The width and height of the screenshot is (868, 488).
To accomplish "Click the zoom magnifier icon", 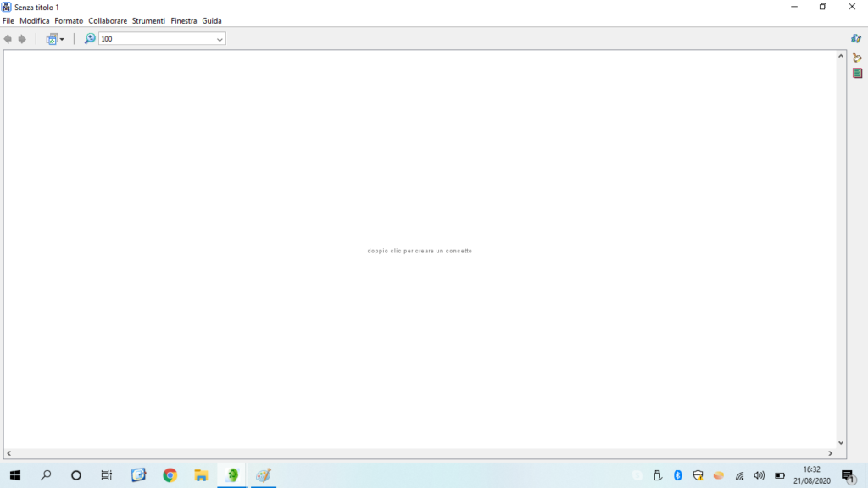I will coord(90,39).
